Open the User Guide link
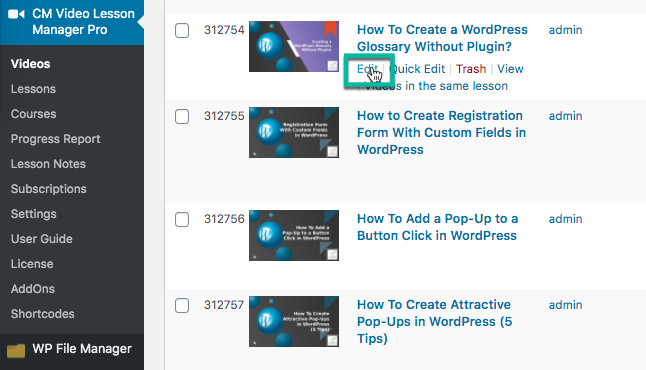This screenshot has width=646, height=370. [x=42, y=239]
